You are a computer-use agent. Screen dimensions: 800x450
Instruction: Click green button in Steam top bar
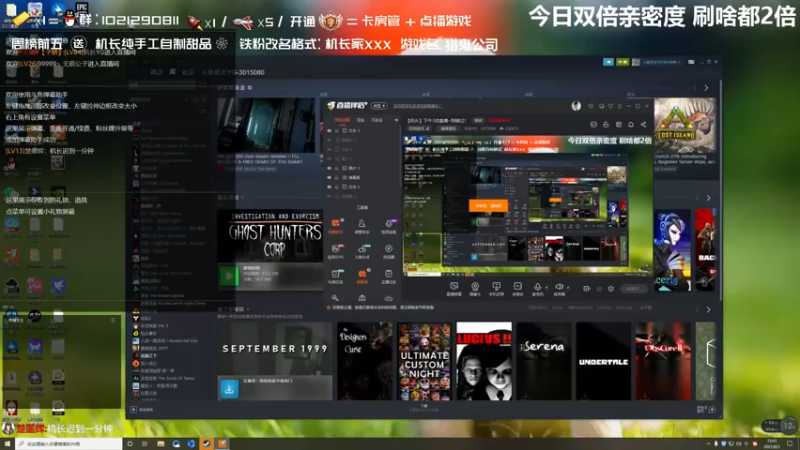622,62
